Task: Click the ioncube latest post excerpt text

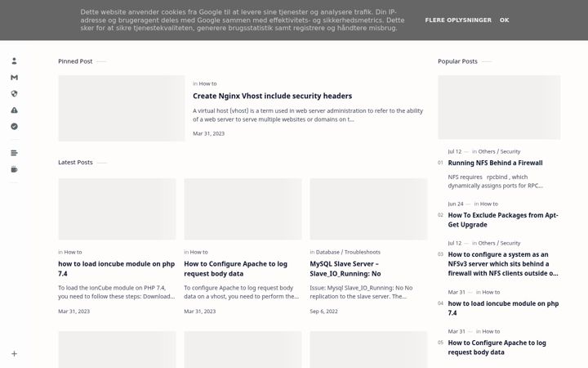Action: tap(117, 292)
